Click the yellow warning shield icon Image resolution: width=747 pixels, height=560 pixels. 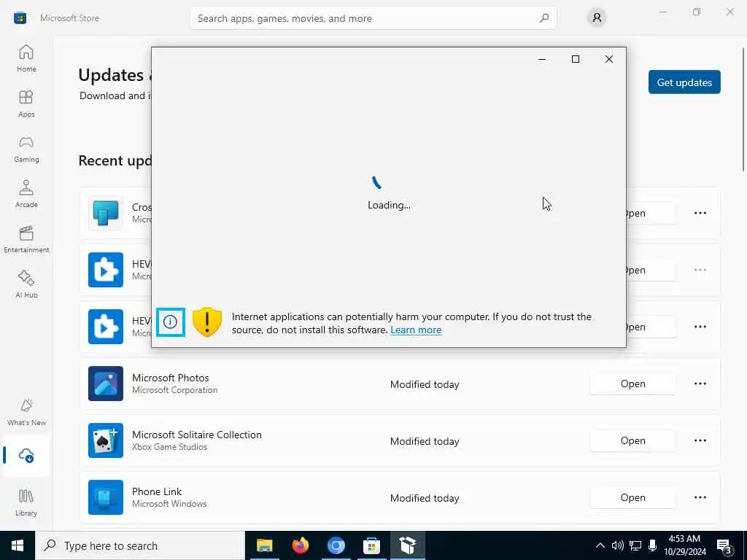click(206, 322)
